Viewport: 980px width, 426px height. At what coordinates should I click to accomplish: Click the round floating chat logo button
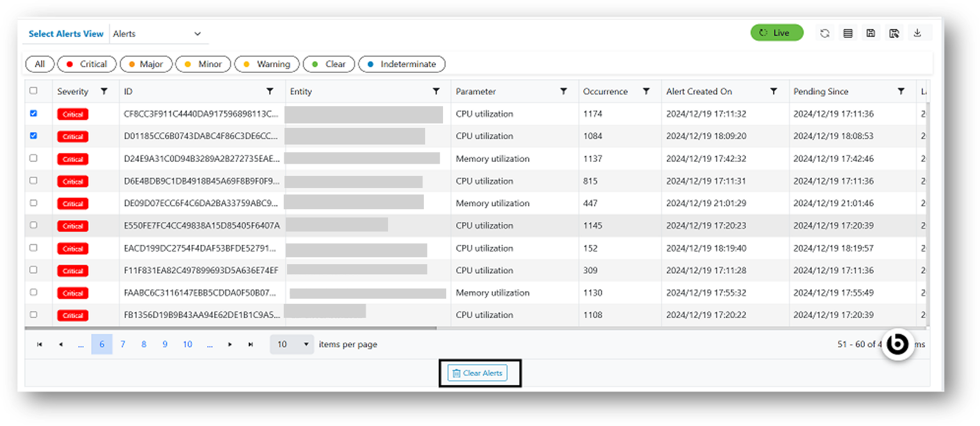tap(898, 345)
